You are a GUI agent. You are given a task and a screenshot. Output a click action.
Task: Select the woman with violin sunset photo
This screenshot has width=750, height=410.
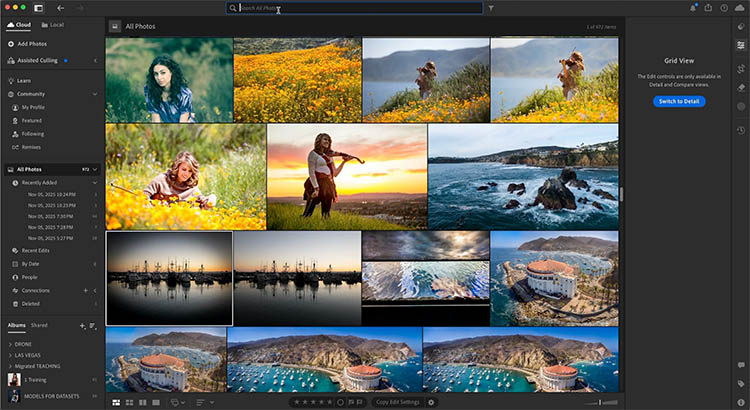347,177
